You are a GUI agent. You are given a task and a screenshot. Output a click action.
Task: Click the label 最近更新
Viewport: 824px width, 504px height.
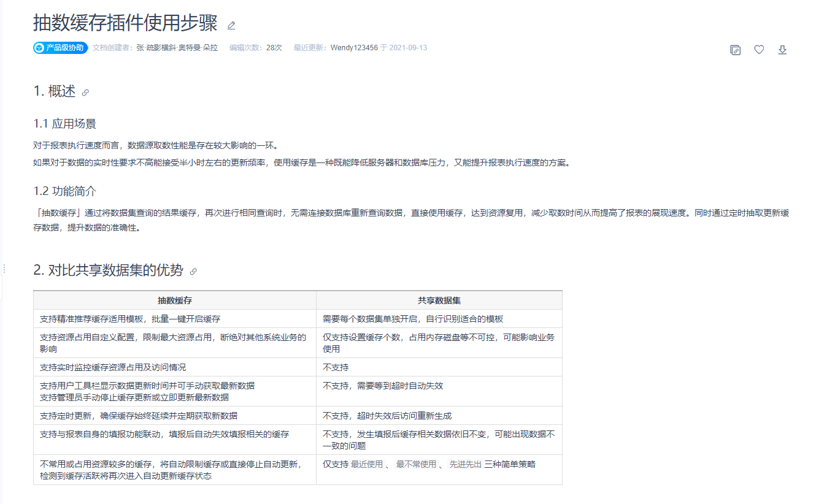309,48
